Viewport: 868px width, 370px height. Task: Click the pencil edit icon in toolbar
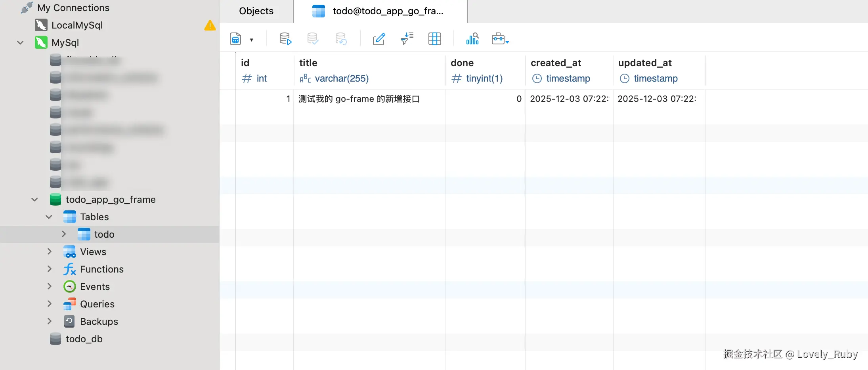[x=379, y=39]
